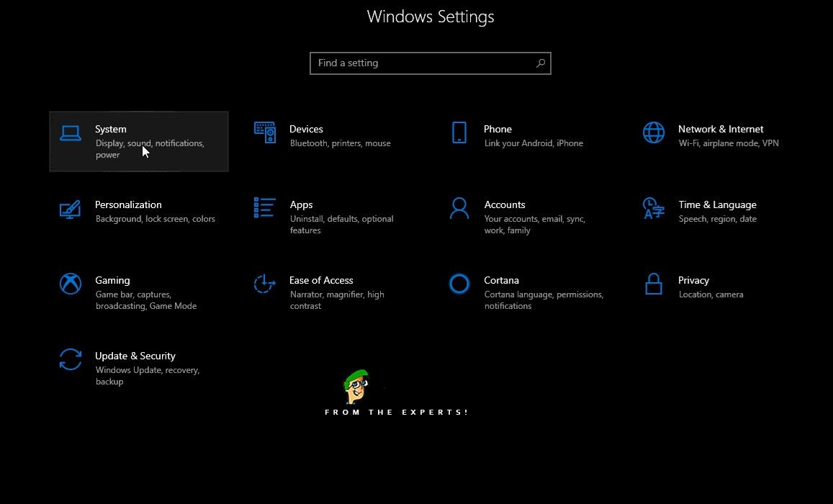Open Ease of Access title
This screenshot has width=833, height=504.
321,280
